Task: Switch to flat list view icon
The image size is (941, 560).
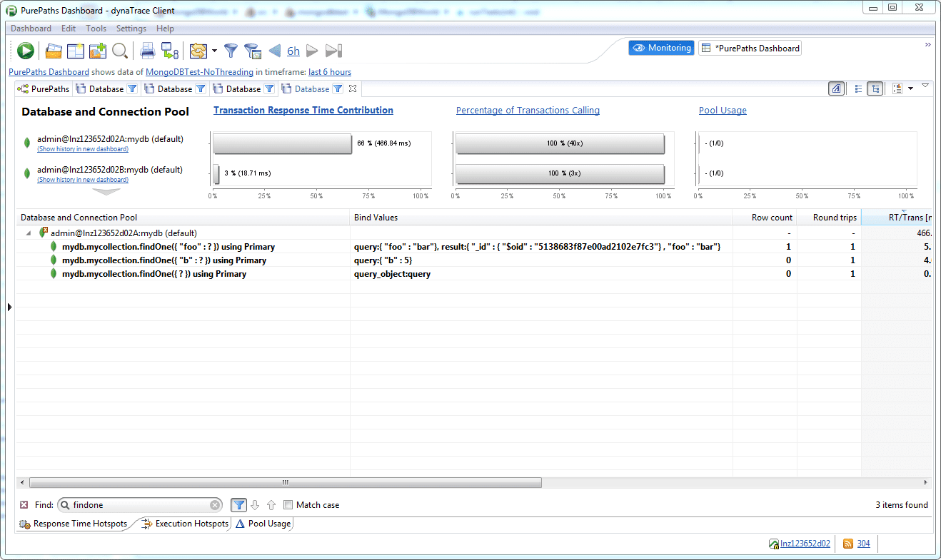Action: coord(858,88)
